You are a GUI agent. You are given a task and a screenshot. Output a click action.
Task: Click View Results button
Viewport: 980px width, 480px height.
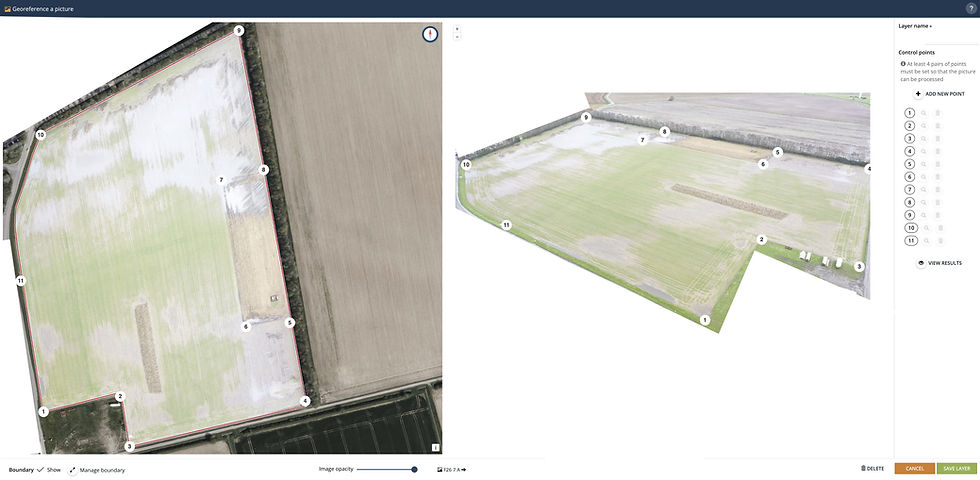coord(939,263)
